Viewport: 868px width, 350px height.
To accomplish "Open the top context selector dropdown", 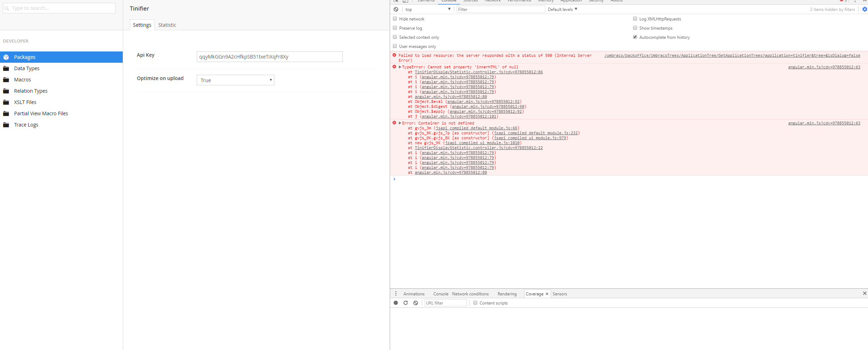I will pos(428,10).
